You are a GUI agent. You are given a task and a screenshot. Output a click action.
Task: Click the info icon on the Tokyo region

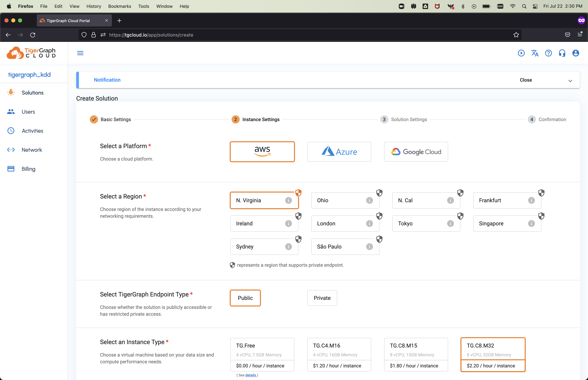[450, 224]
